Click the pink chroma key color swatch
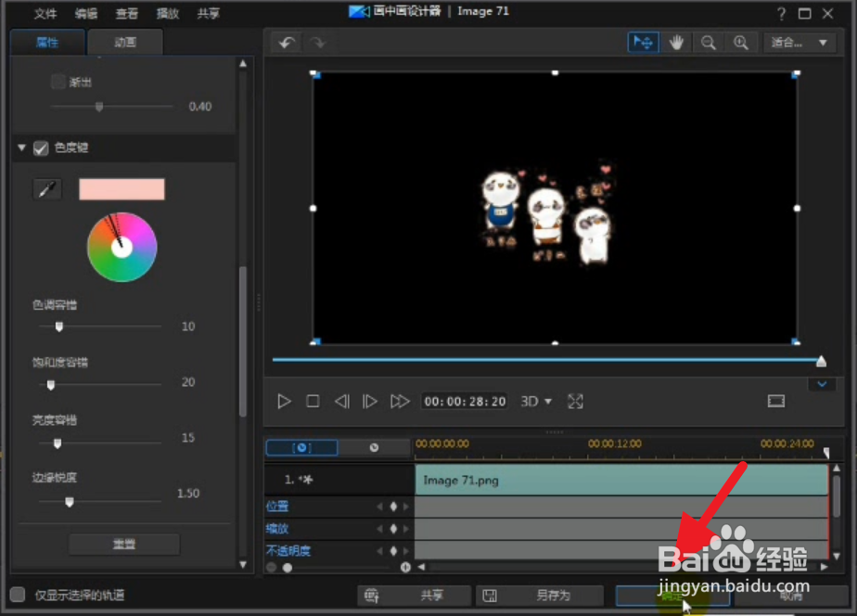Image resolution: width=857 pixels, height=616 pixels. click(122, 189)
